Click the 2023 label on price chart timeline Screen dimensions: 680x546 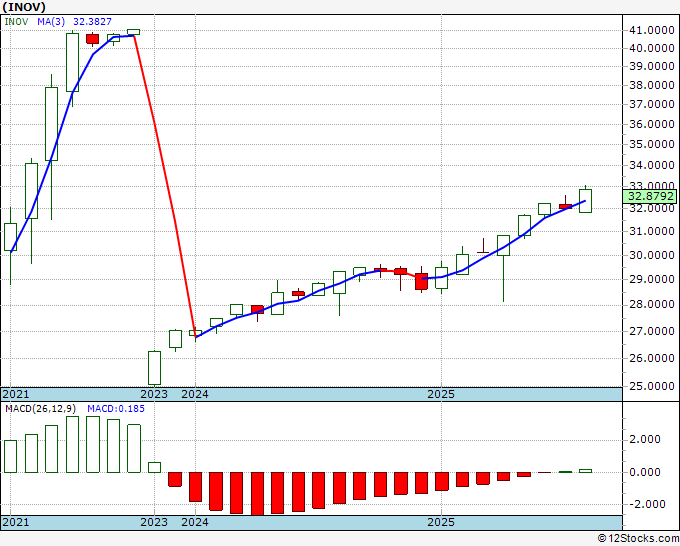[x=154, y=394]
